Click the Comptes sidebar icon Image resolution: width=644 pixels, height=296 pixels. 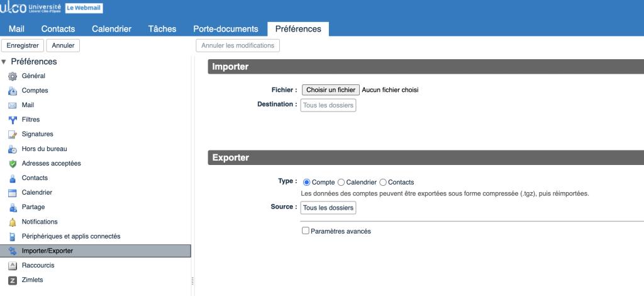(x=12, y=91)
